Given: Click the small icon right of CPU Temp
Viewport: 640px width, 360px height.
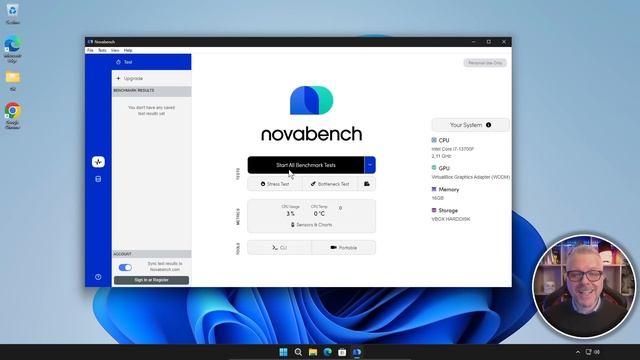Looking at the screenshot, I should (x=340, y=208).
